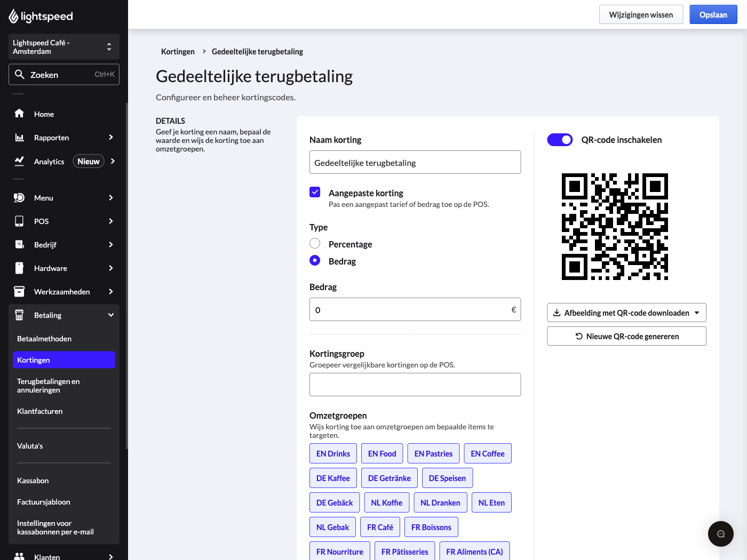Screen dimensions: 747x560
Task: Click the Nieuw badge next to Analytics
Action: tap(89, 161)
